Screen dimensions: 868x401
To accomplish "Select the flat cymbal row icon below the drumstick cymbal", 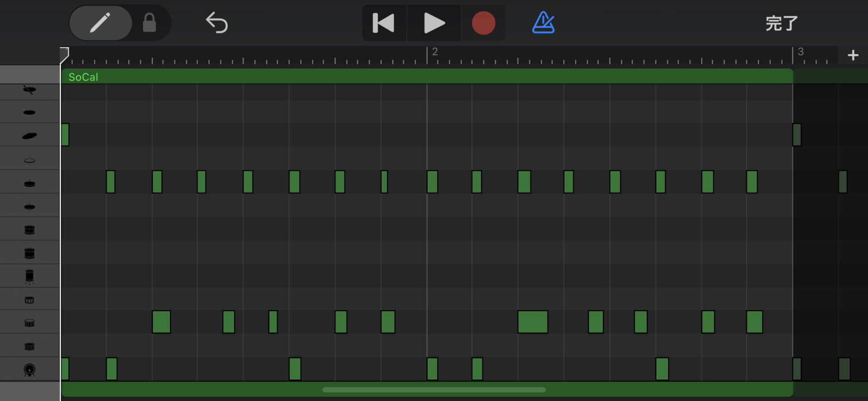I will [29, 112].
